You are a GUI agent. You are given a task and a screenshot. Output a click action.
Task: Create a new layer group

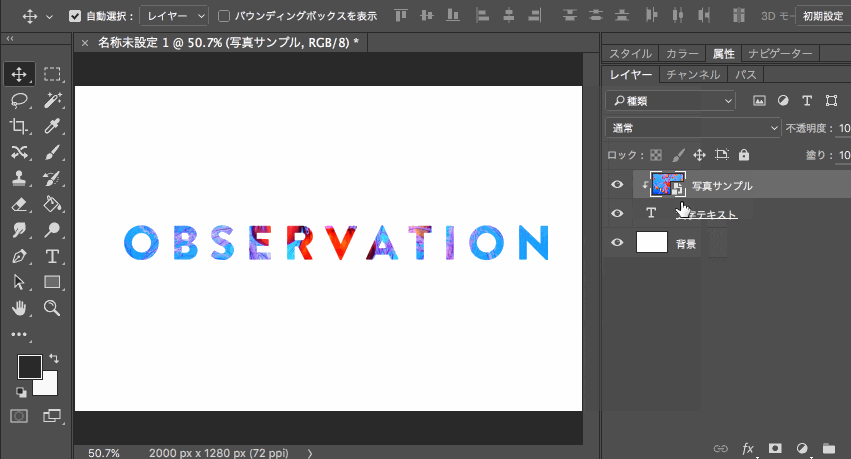829,448
